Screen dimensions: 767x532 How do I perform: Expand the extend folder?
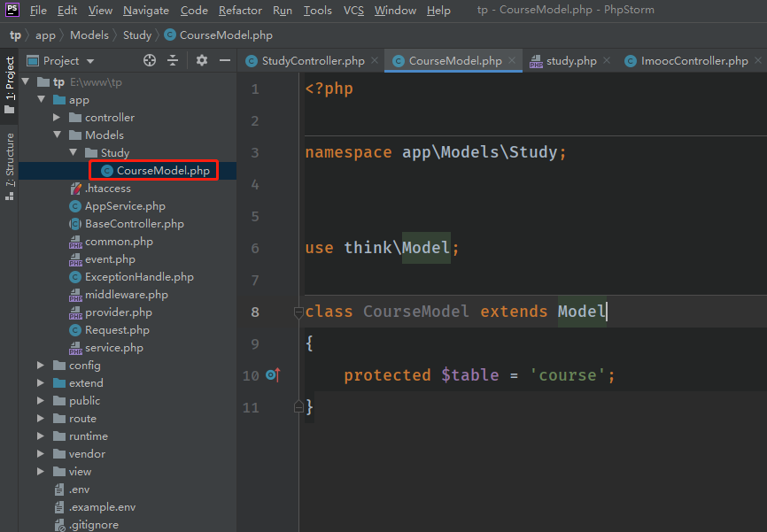coord(41,383)
